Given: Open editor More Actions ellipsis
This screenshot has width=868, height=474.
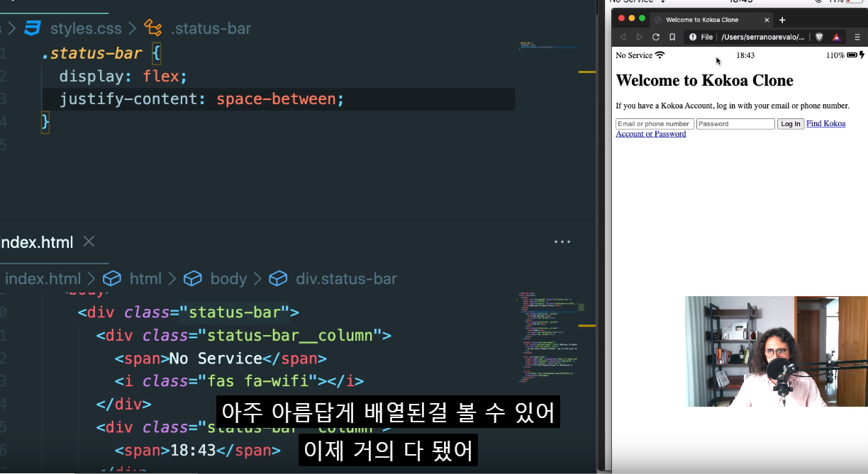Looking at the screenshot, I should click(x=562, y=242).
